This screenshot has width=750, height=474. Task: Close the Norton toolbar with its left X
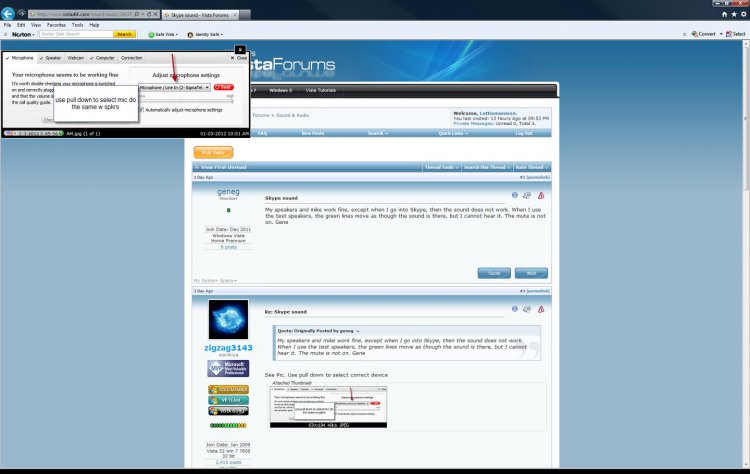click(5, 34)
